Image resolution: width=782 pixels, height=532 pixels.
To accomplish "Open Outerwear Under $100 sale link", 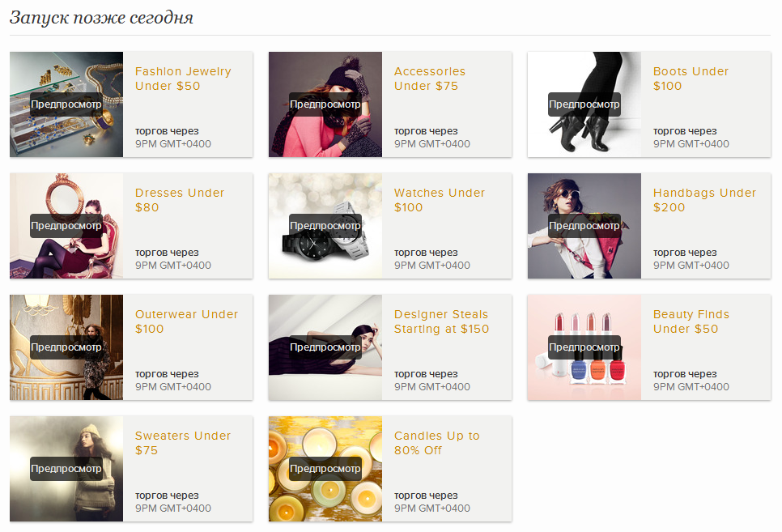I will [x=186, y=321].
